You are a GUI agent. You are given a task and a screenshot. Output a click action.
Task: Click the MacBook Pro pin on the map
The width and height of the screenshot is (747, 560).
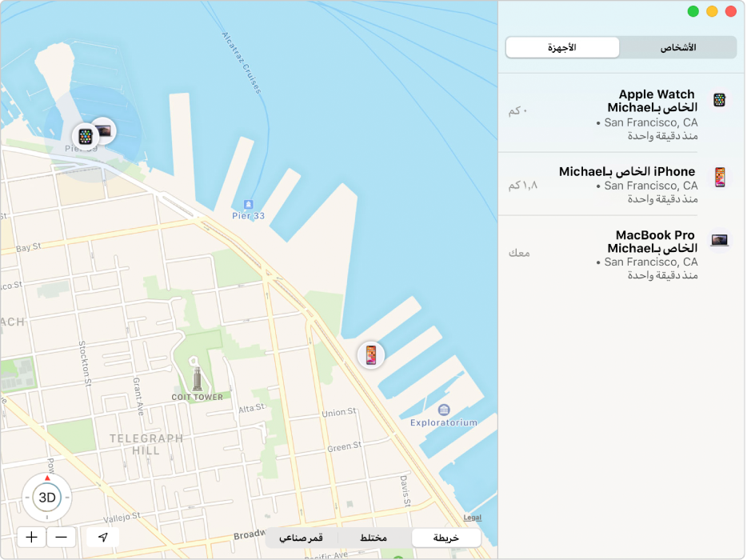point(104,130)
